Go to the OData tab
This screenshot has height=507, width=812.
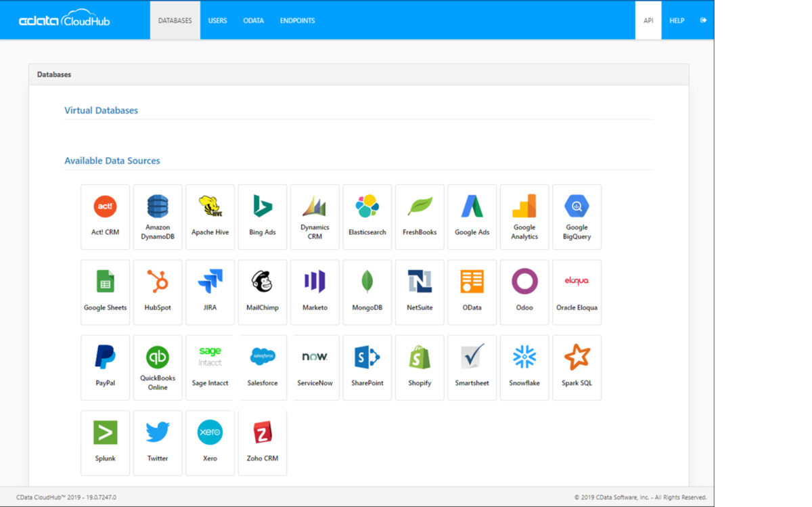[x=254, y=20]
